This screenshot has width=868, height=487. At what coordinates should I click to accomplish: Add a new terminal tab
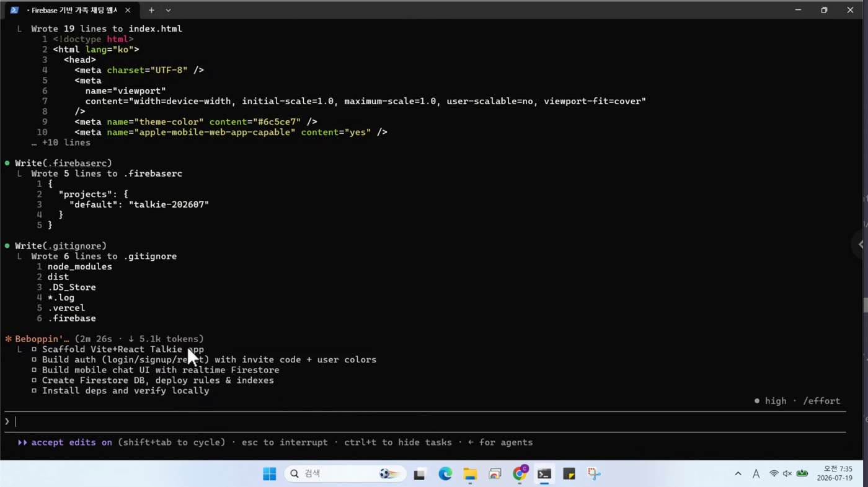point(151,10)
